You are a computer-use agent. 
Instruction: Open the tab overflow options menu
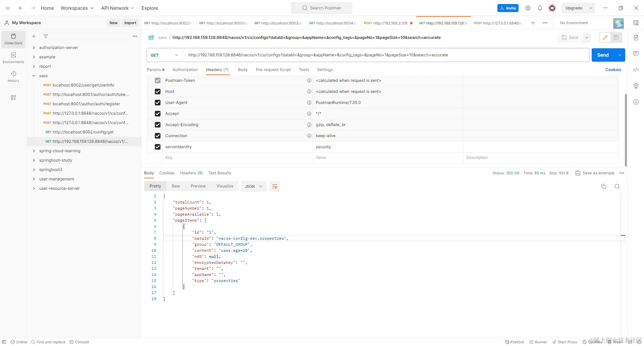545,23
